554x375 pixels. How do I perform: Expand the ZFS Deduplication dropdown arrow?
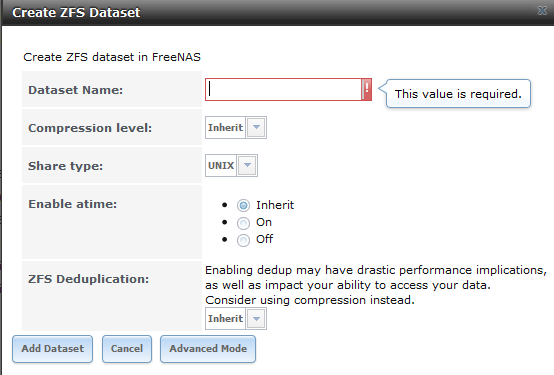257,318
